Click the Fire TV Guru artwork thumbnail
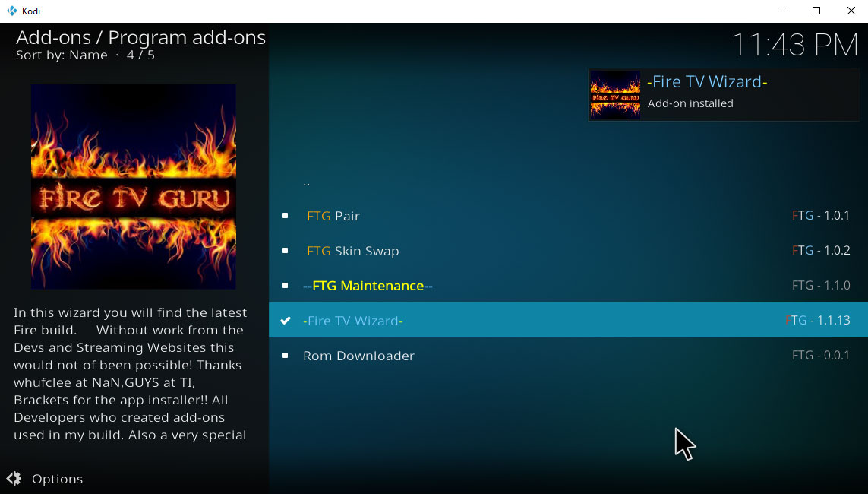 click(x=133, y=186)
